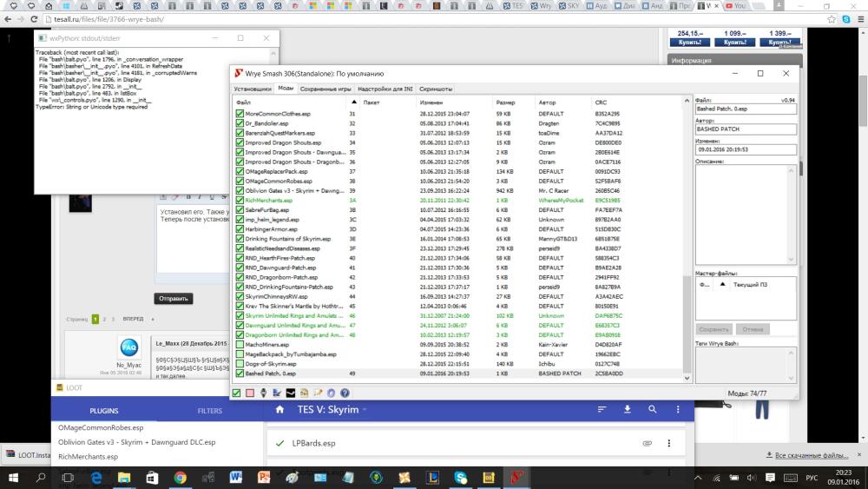Screen dimensions: 868x489
Task: Switch to the FILTERS tab in LOOT
Action: (x=210, y=411)
